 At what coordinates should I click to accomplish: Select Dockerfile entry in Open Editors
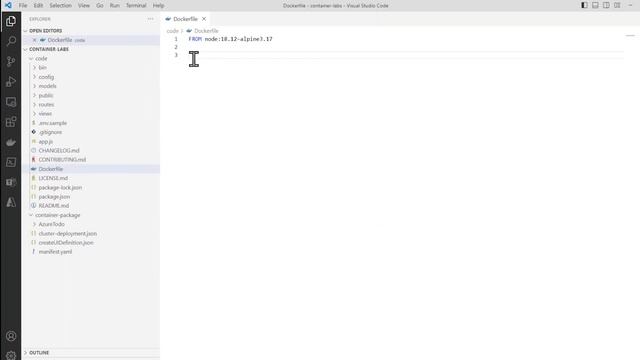coord(91,40)
